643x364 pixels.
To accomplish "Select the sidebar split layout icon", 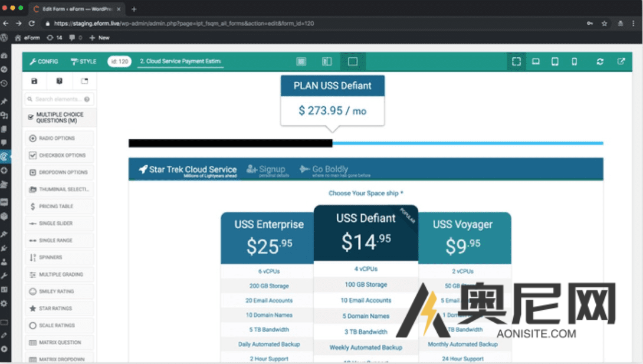I will (327, 61).
